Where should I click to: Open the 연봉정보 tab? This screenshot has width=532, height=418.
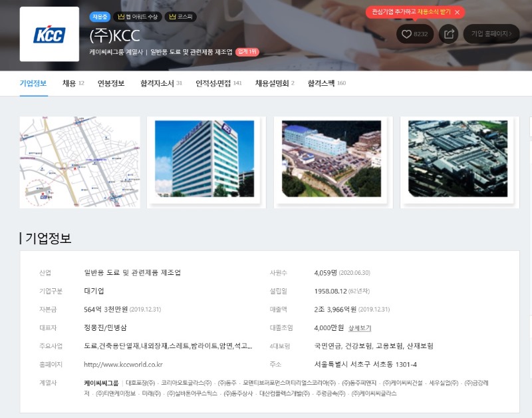coord(111,83)
